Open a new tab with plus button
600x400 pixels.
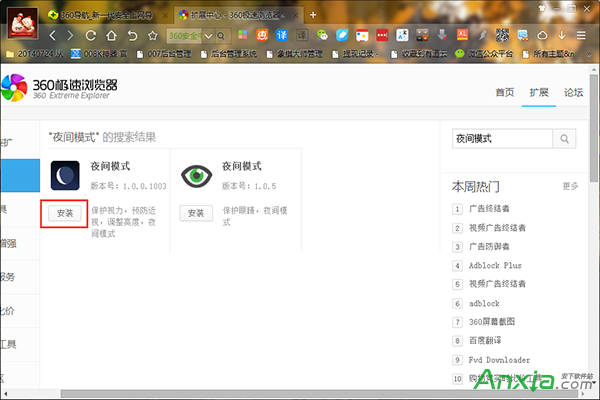click(313, 15)
